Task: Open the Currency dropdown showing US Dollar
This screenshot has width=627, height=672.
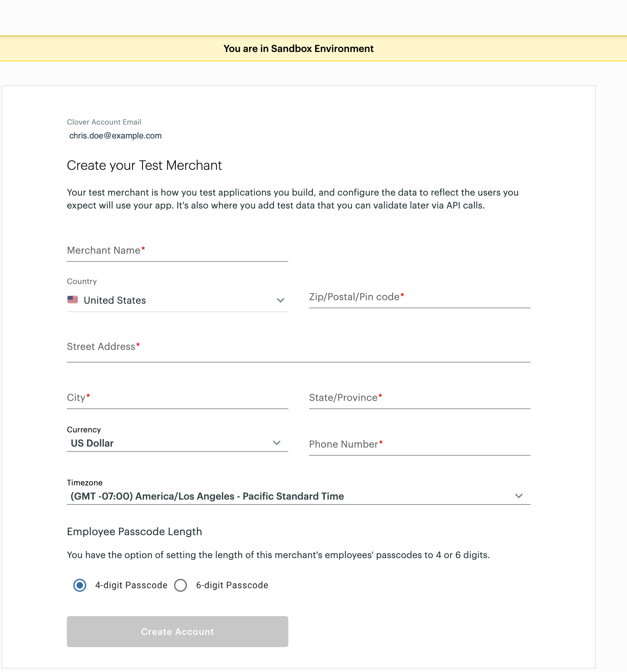Action: 177,443
